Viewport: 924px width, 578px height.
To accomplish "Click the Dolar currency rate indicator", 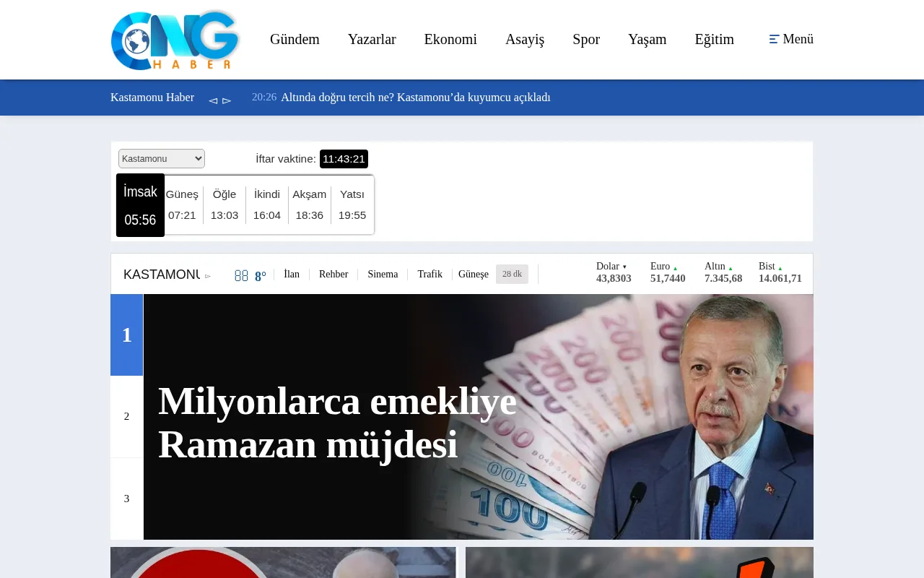I will pos(612,272).
